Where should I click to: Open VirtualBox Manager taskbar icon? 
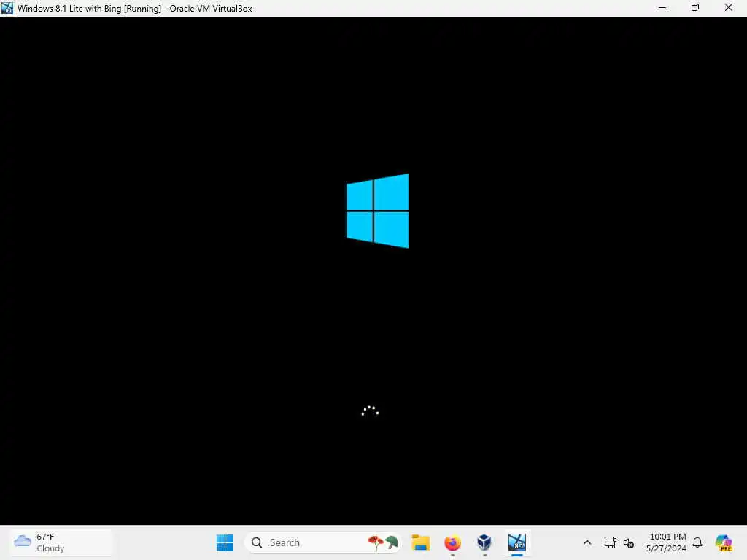tap(484, 542)
